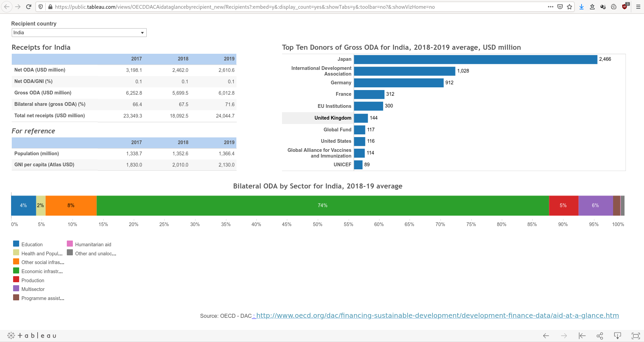Click the United Kingdom donor label
This screenshot has height=342, width=644.
point(333,118)
